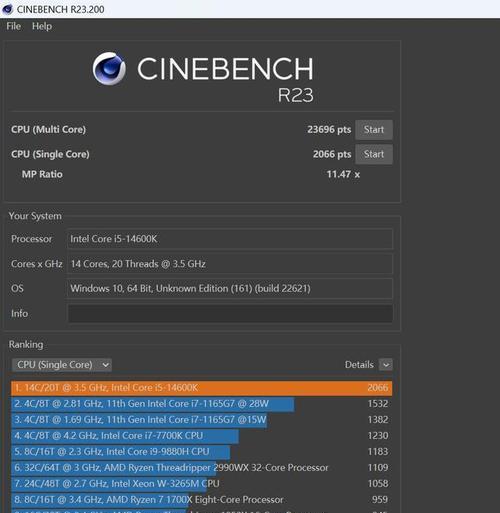
Task: Open the File menu
Action: tap(14, 26)
